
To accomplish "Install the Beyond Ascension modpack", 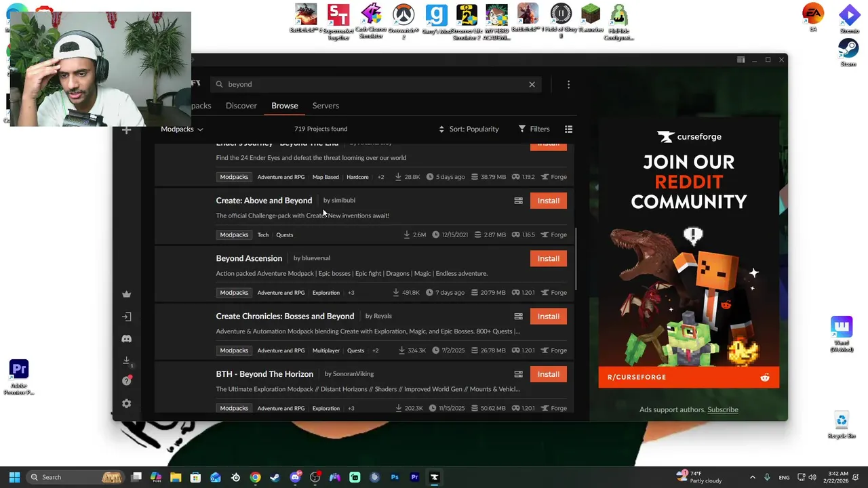I will (548, 258).
